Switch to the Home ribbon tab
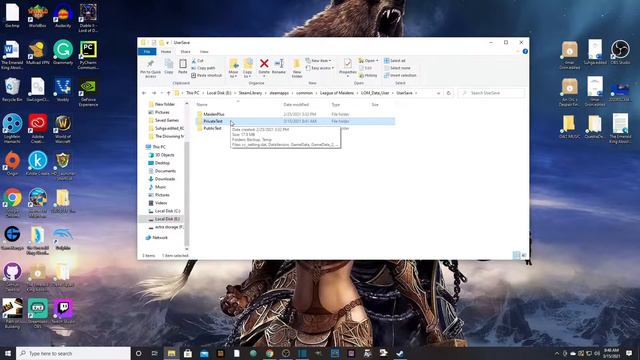The width and height of the screenshot is (640, 360). tap(166, 51)
